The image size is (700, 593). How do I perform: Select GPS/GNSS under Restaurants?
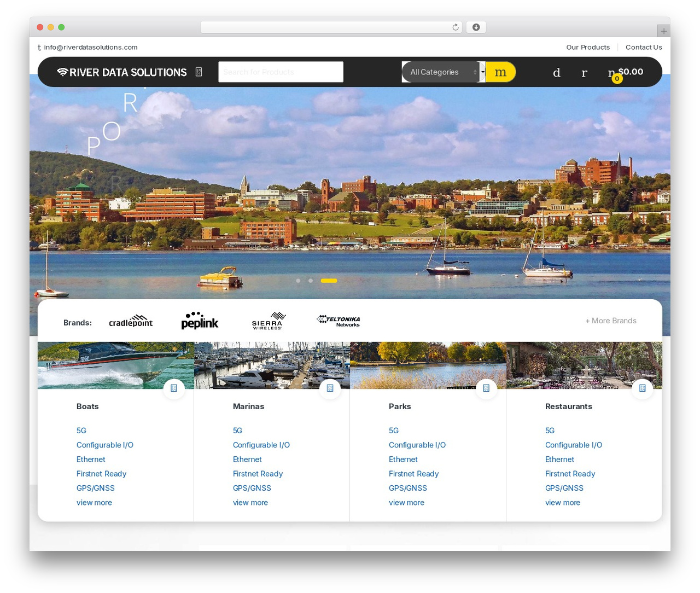(x=564, y=488)
